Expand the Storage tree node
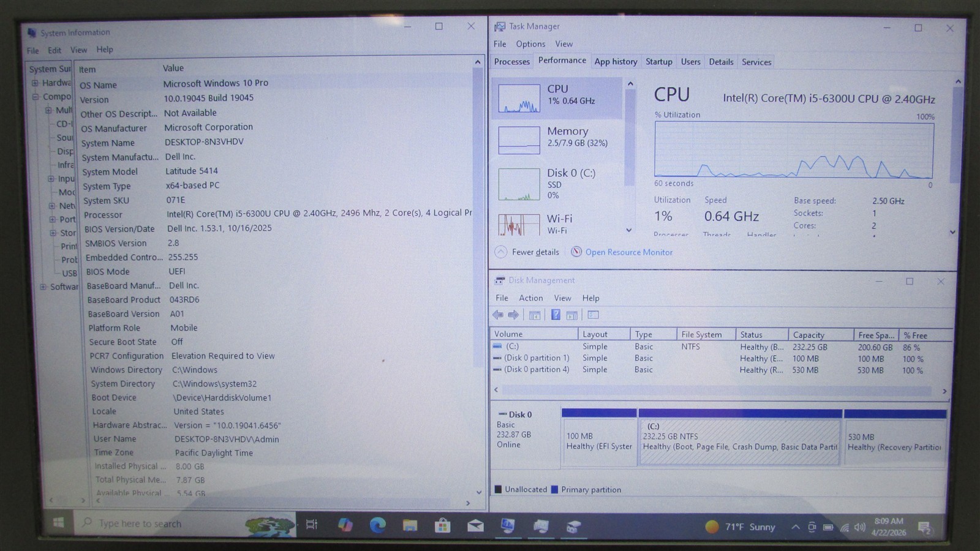The image size is (980, 551). (53, 233)
